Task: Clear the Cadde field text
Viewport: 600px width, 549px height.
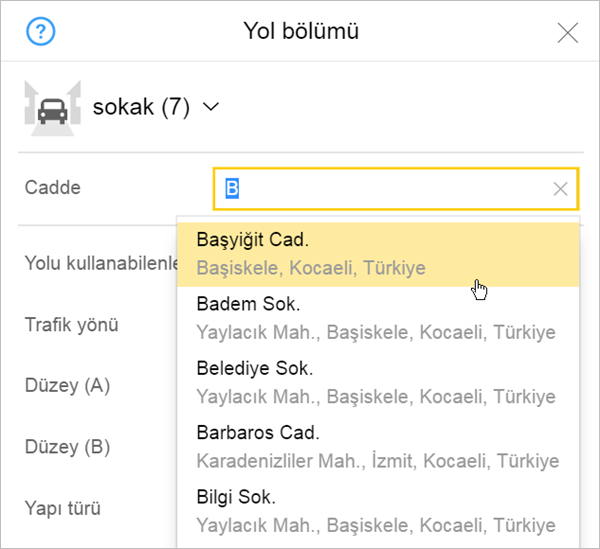Action: 561,189
